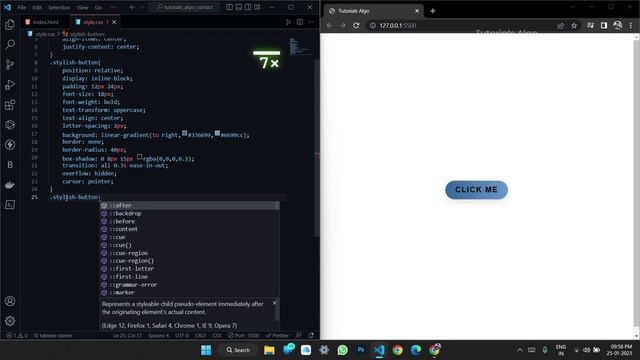Open the Selection menu
The width and height of the screenshot is (640, 360).
pos(59,7)
